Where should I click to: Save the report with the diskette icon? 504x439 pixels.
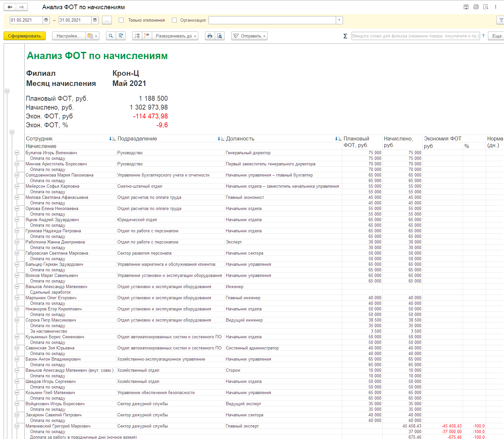point(466,7)
